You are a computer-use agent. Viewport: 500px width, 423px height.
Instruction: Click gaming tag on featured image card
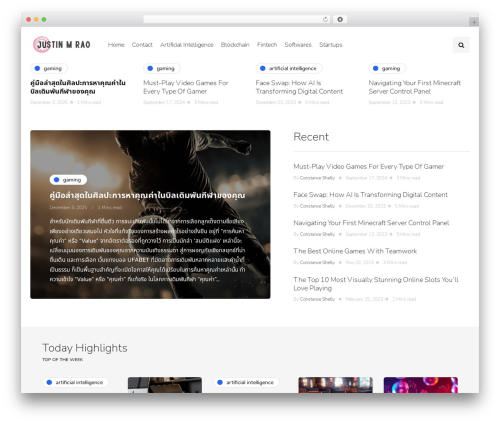(68, 180)
